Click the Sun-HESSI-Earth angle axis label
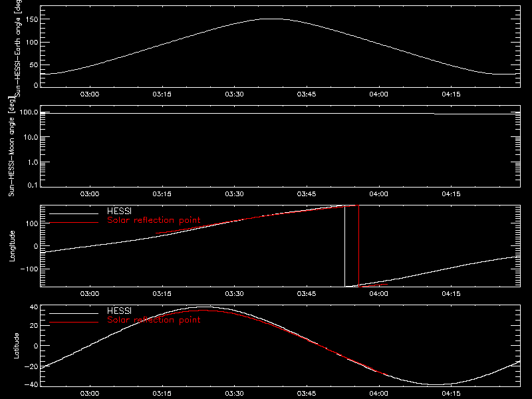The width and height of the screenshot is (532, 399). coord(18,48)
